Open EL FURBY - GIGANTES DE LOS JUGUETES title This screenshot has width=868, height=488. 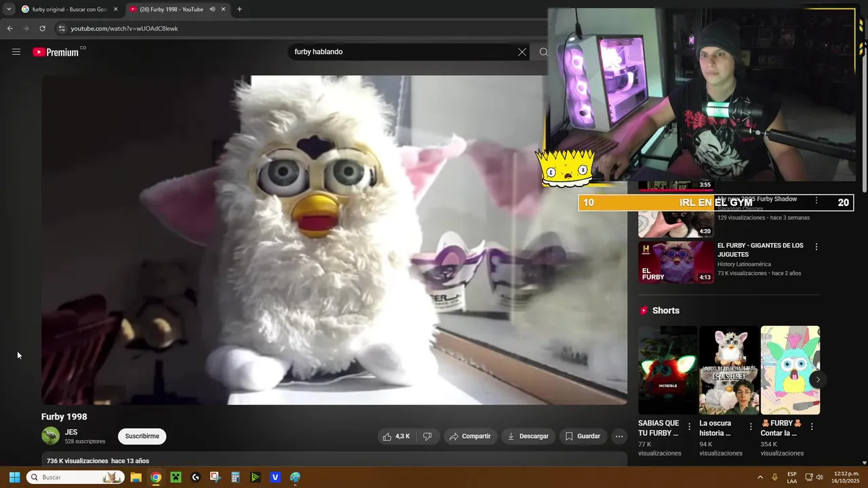coord(760,250)
